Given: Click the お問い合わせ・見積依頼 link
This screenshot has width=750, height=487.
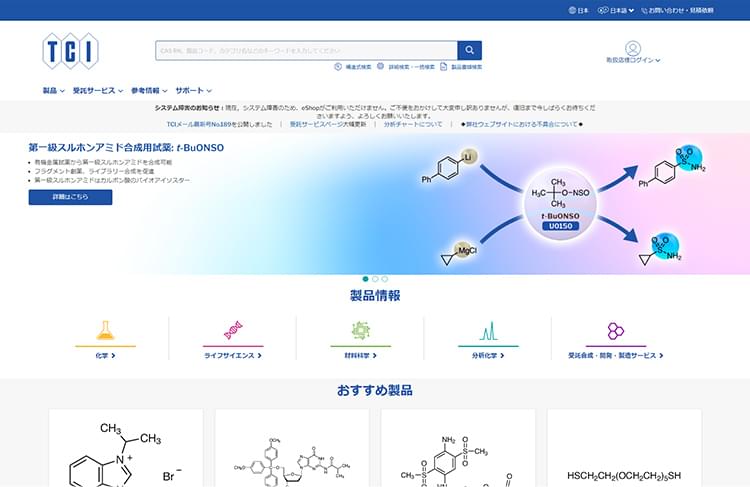Looking at the screenshot, I should (681, 10).
